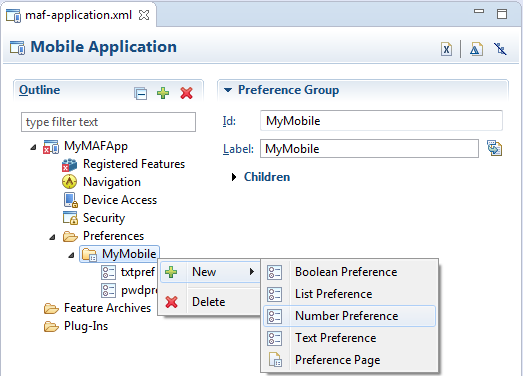This screenshot has height=376, width=523.
Task: Collapse the MyMAFApp tree node
Action: coord(33,147)
